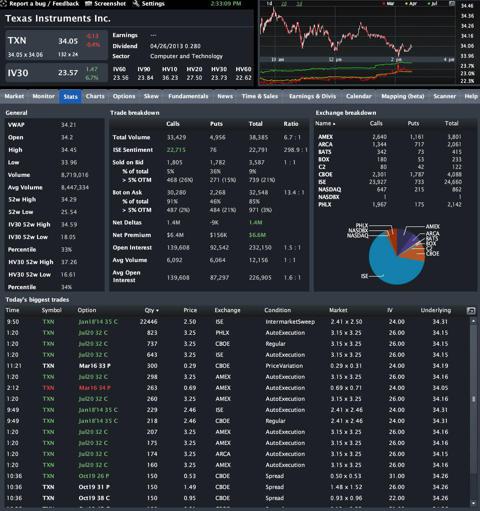This screenshot has width=480, height=511.
Task: Click the up arrow of the trades scrollbar
Action: click(x=473, y=321)
